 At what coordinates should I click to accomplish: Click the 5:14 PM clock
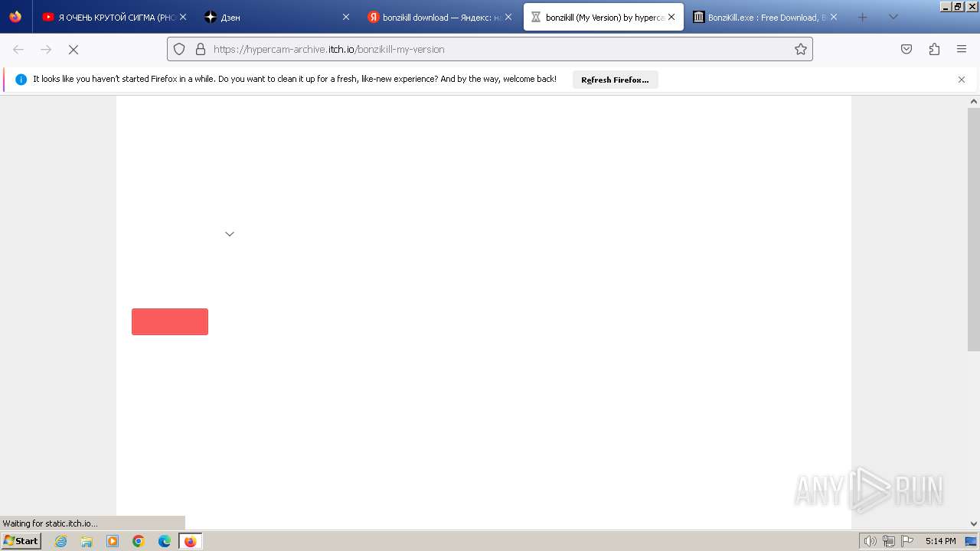tap(940, 541)
